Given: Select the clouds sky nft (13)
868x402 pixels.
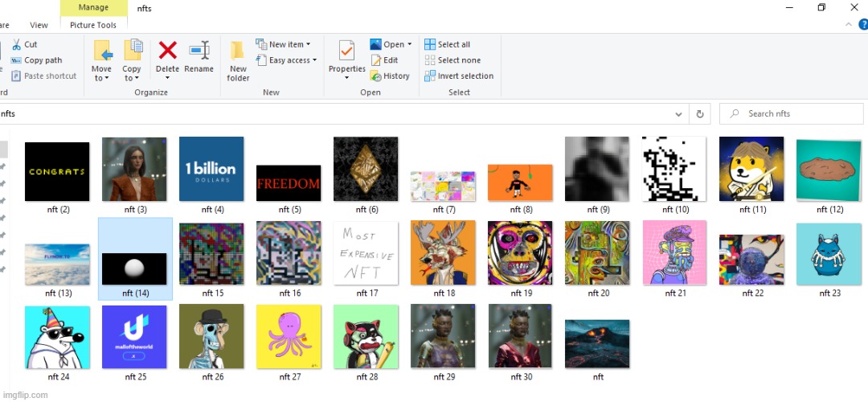Looking at the screenshot, I should pyautogui.click(x=57, y=265).
